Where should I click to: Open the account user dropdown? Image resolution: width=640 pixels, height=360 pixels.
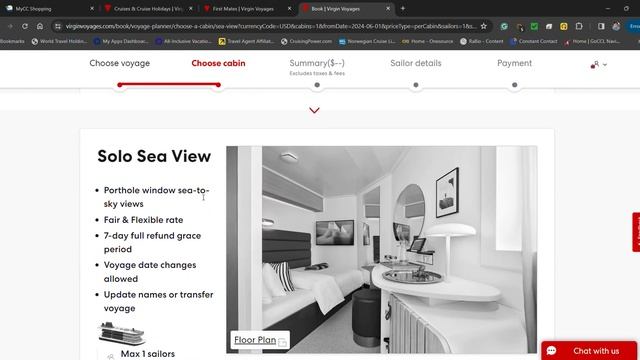coord(599,64)
